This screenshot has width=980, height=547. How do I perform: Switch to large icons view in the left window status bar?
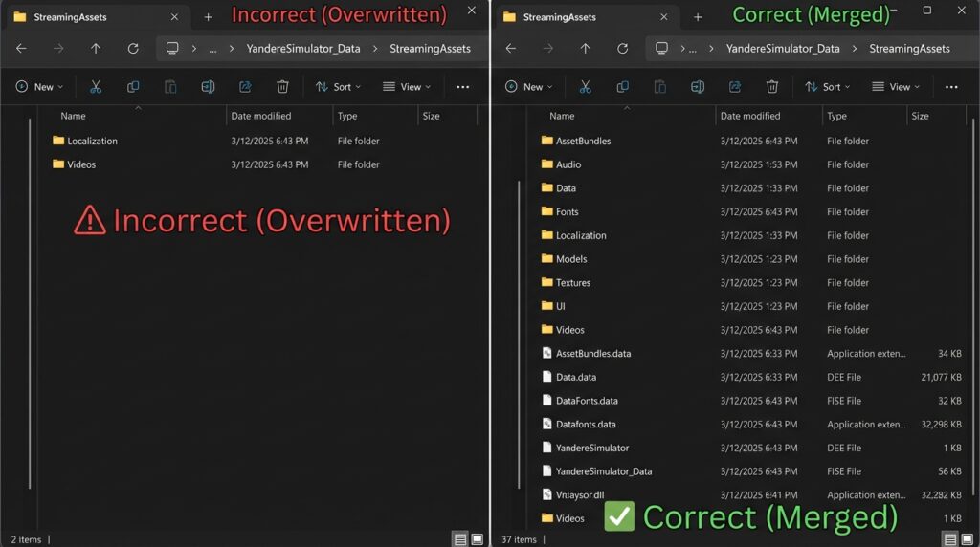pyautogui.click(x=477, y=539)
